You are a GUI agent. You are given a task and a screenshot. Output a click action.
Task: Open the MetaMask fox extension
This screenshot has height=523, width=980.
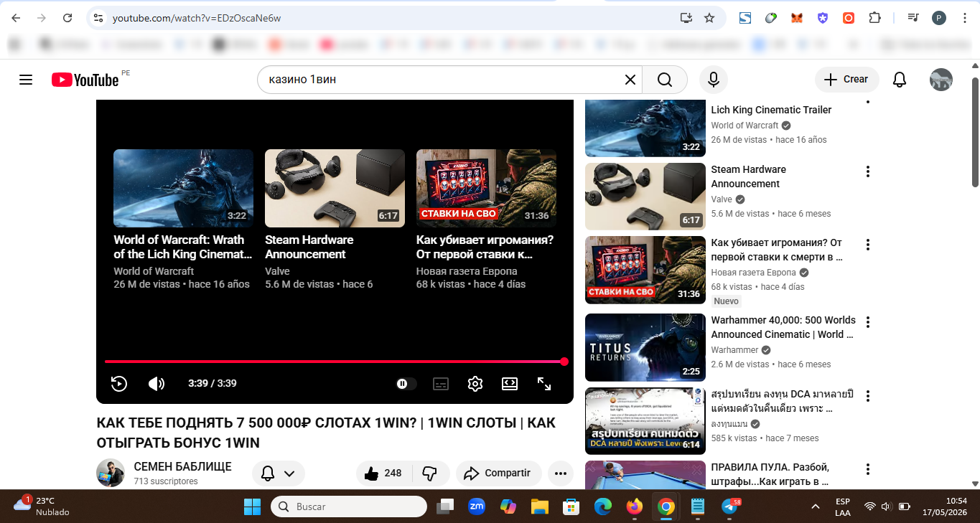tap(797, 18)
